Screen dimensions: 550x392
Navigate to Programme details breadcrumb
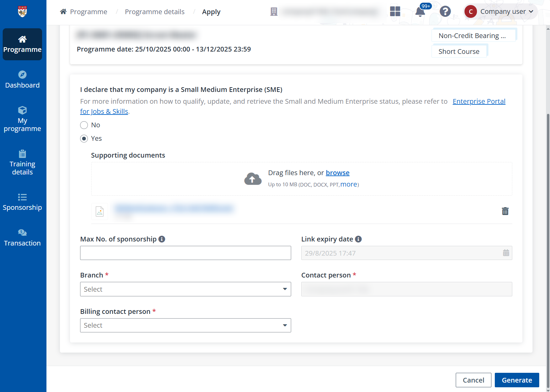click(155, 11)
